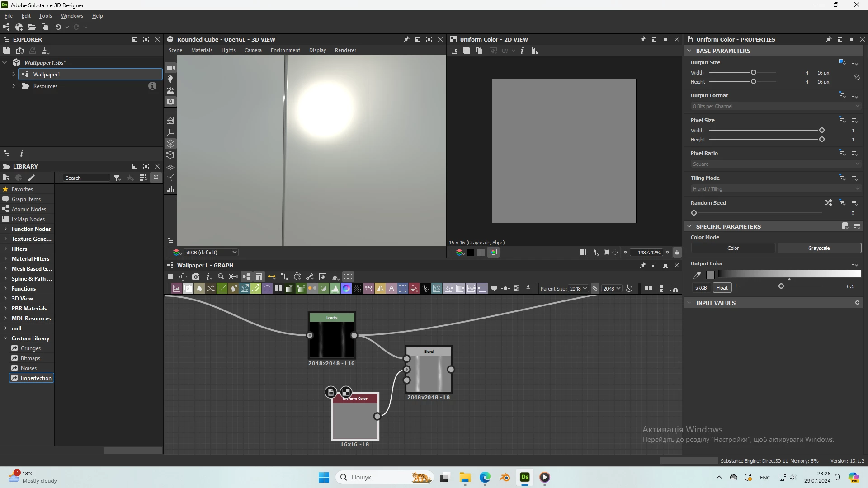This screenshot has height=488, width=868.
Task: Click the light bulb icon in 3D view sidebar
Action: tap(170, 79)
